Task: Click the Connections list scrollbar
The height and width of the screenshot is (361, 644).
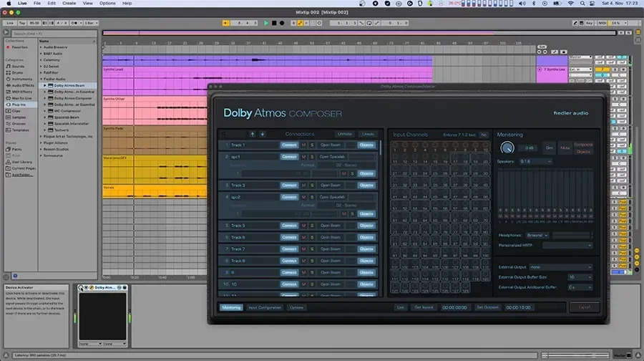Action: coord(381,148)
